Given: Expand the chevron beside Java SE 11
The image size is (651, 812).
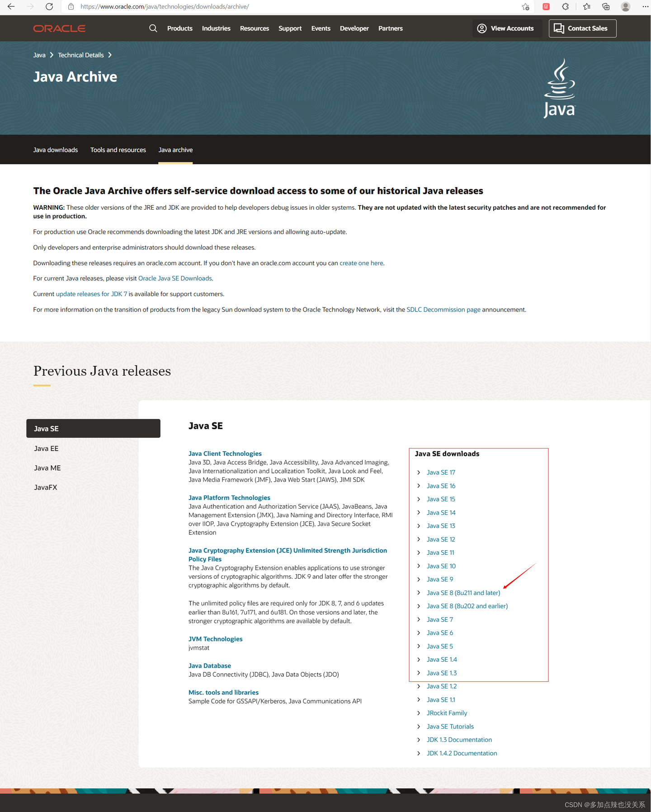Looking at the screenshot, I should [x=419, y=552].
